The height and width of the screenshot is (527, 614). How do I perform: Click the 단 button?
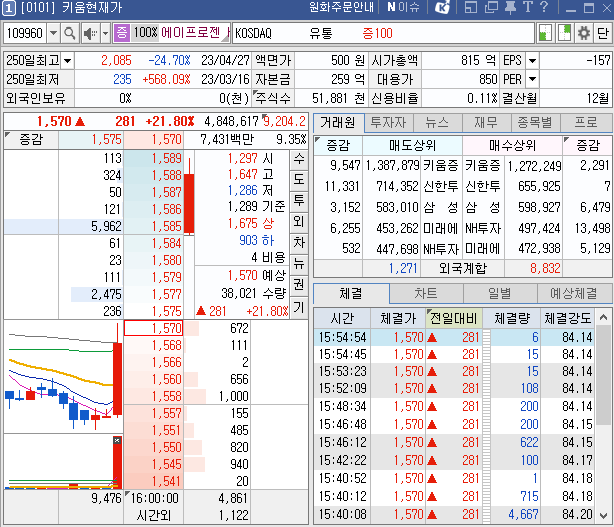click(603, 33)
